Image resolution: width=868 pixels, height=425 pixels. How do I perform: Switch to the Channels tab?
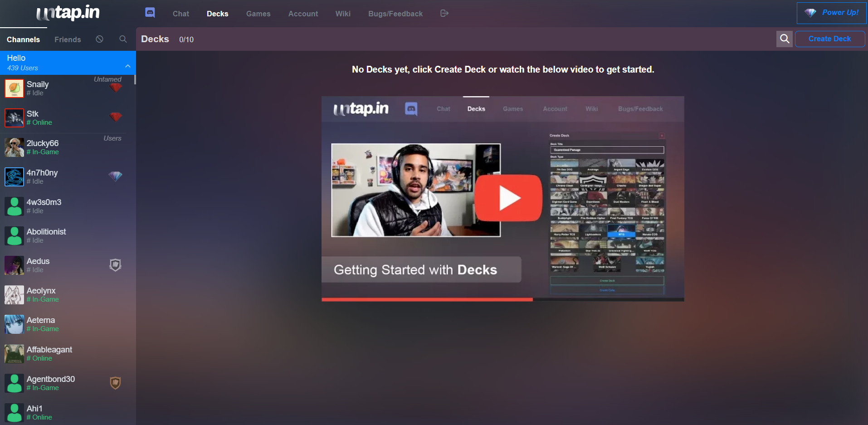click(23, 39)
